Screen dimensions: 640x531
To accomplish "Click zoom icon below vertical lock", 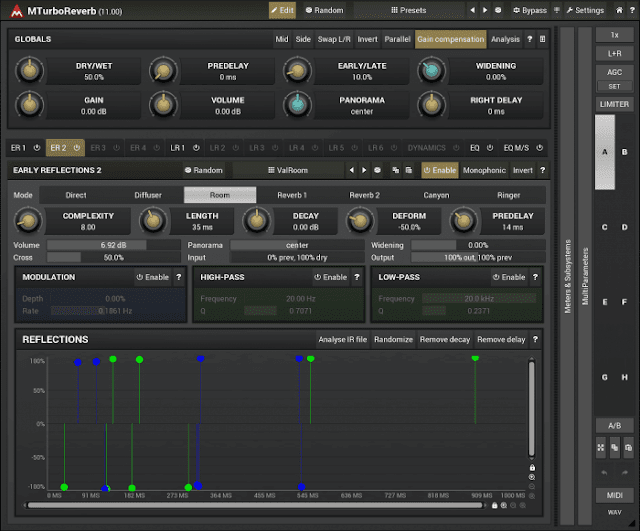I will (532, 477).
